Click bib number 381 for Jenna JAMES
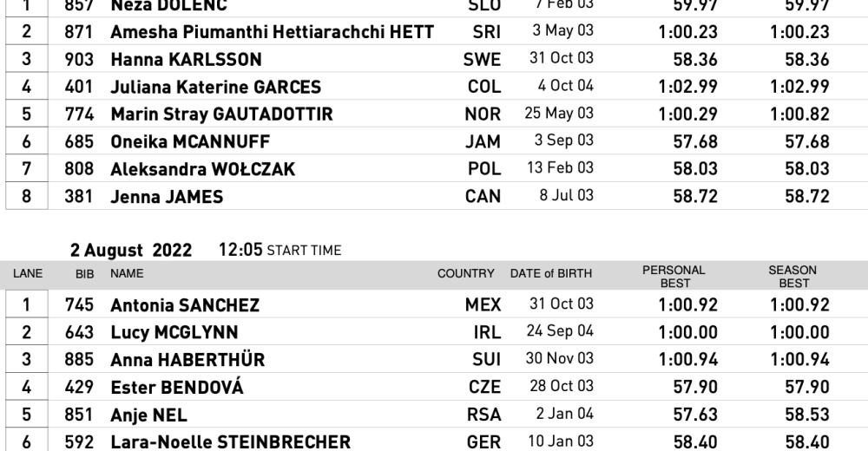Viewport: 868px width, 451px height. tap(80, 197)
